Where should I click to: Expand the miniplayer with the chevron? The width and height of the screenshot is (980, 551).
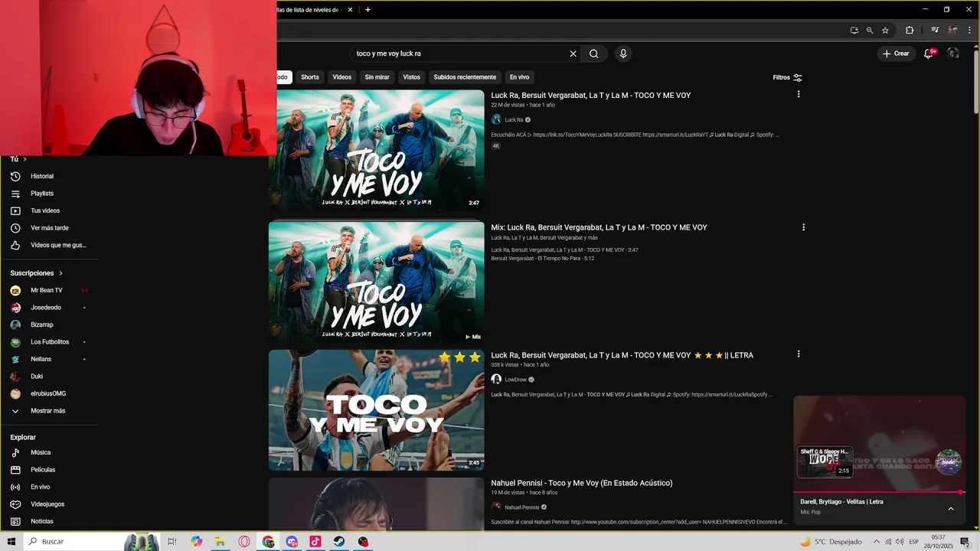pos(951,508)
